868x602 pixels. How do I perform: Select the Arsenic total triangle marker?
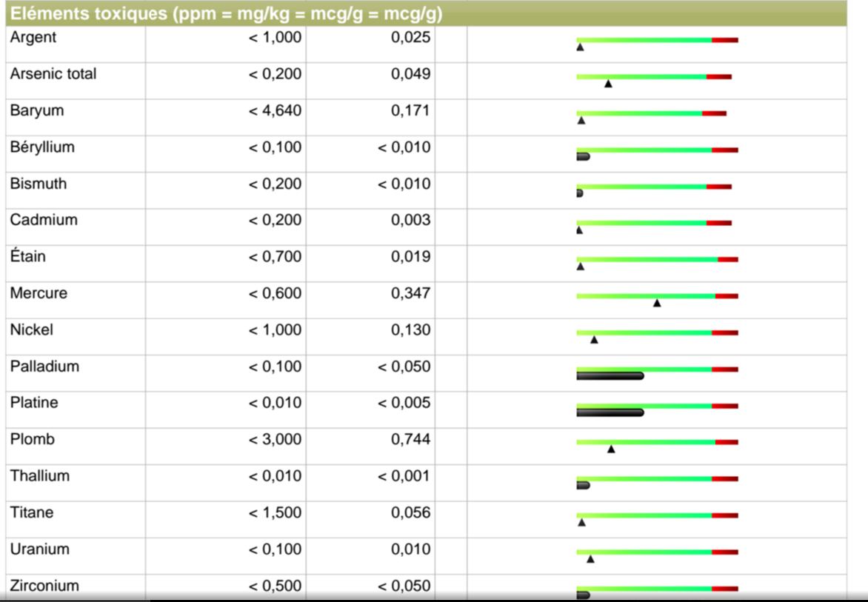click(x=608, y=84)
